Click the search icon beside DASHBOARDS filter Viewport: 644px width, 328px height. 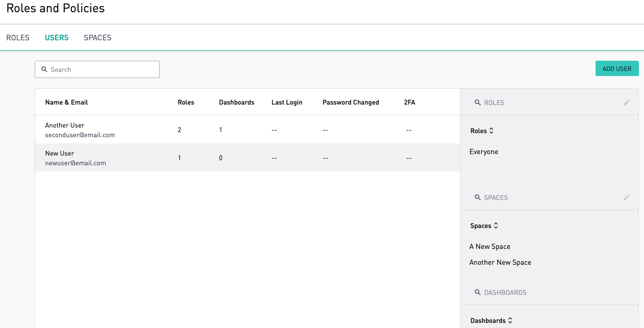point(478,292)
